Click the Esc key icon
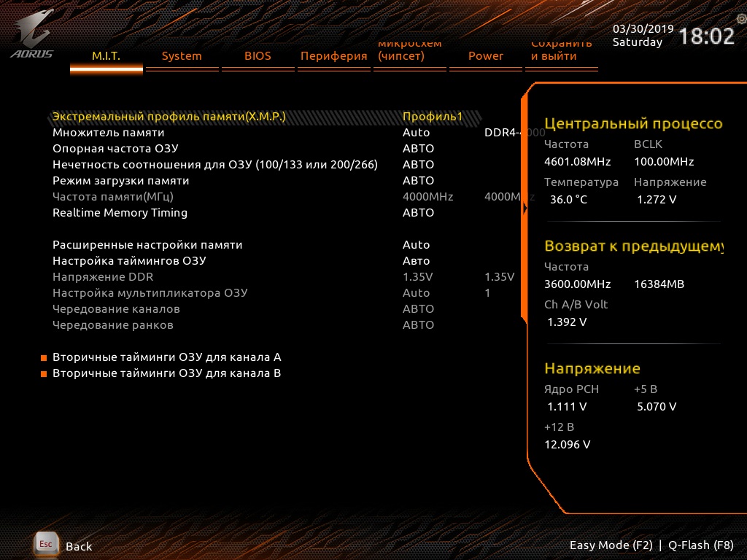 pyautogui.click(x=46, y=544)
